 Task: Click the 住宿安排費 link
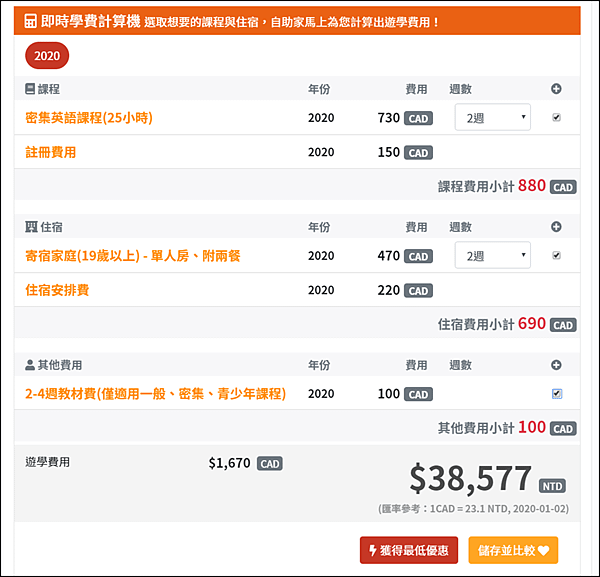point(57,290)
